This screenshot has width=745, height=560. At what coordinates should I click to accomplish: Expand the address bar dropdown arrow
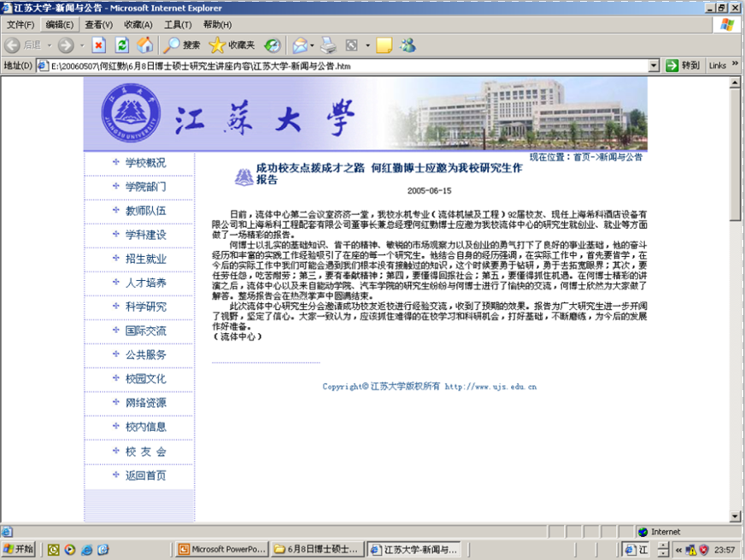click(654, 66)
